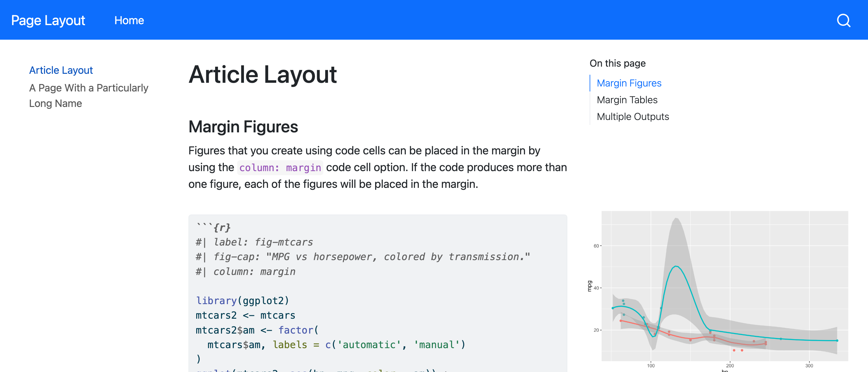868x372 pixels.
Task: Select the inline code column: margin
Action: click(280, 167)
